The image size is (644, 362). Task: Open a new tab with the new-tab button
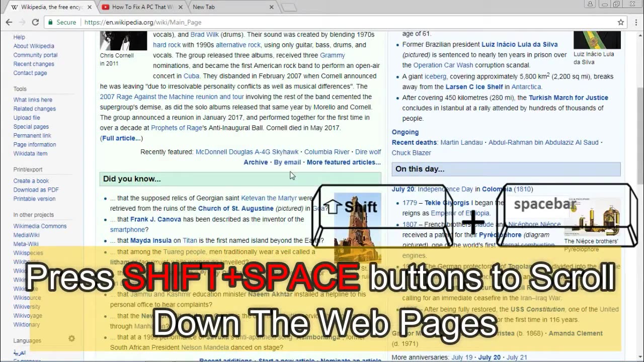tap(289, 7)
